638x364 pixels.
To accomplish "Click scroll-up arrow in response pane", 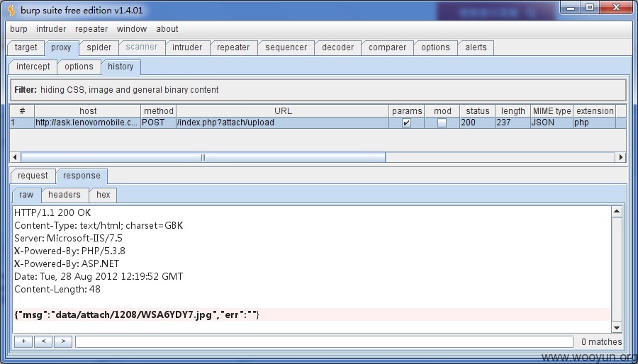I will 617,212.
